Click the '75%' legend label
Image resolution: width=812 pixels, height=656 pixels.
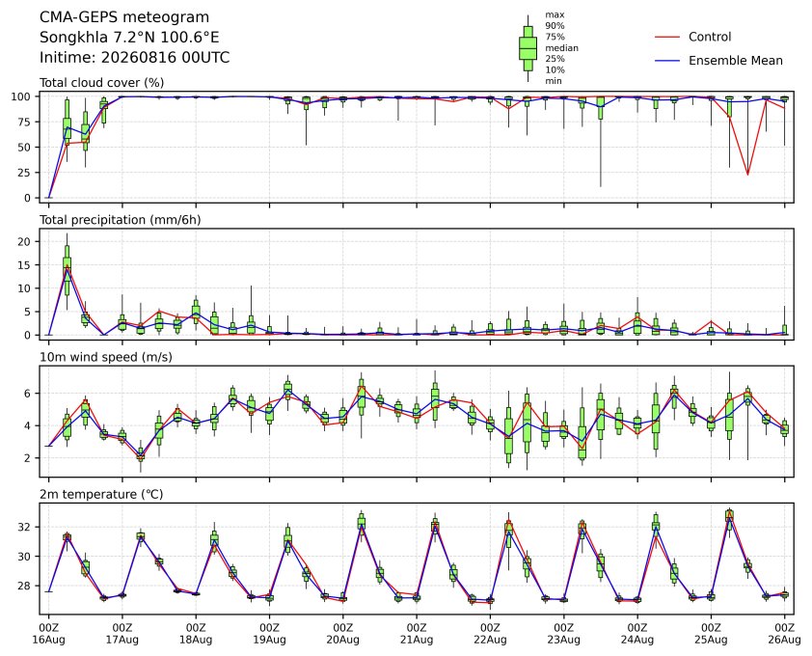click(x=555, y=37)
